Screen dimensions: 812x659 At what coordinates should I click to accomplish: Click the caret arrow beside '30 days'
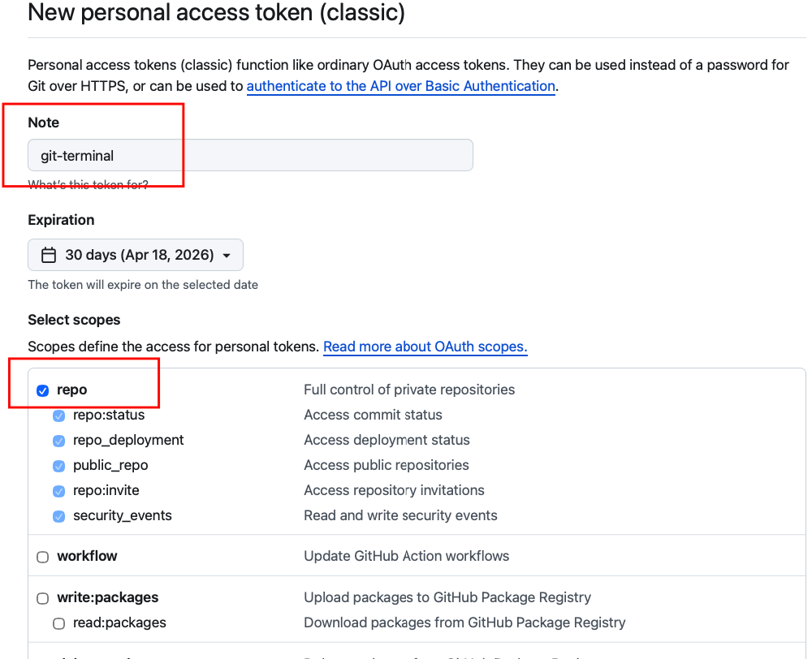(227, 256)
